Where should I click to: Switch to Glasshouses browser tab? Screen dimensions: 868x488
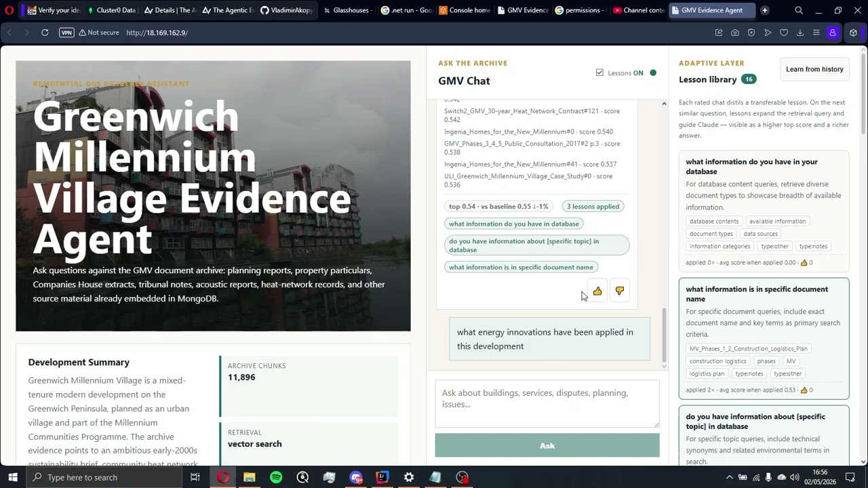click(347, 10)
